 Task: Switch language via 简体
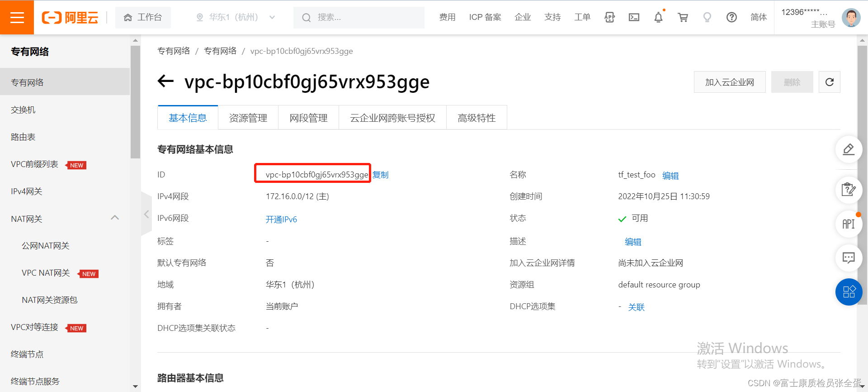point(759,17)
